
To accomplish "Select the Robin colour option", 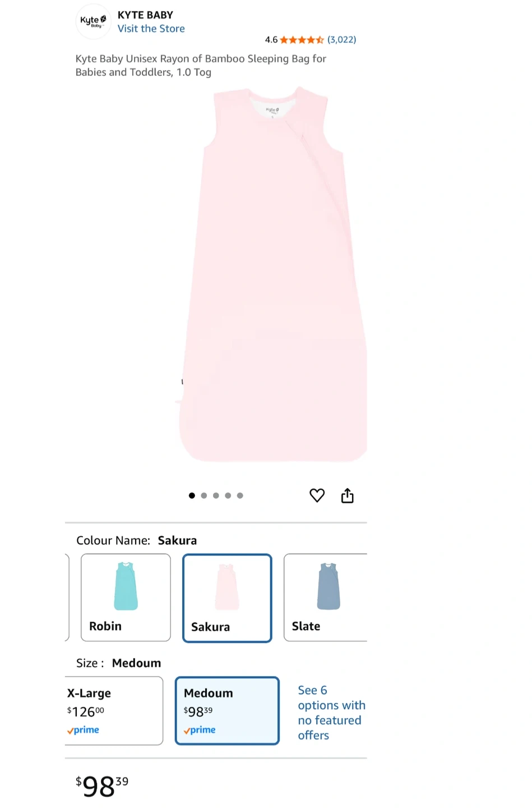I will tap(126, 598).
